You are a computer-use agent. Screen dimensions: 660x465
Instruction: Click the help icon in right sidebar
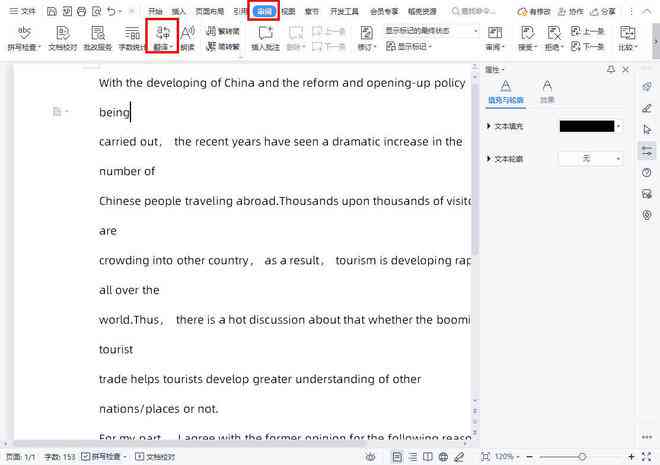[647, 173]
